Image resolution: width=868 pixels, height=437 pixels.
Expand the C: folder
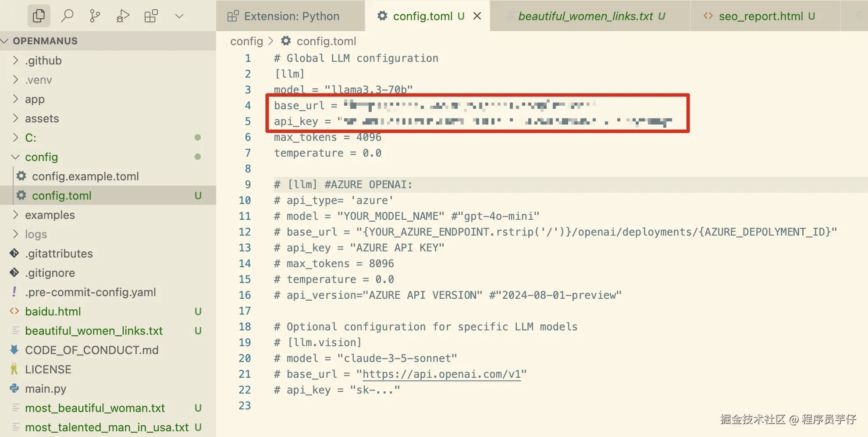pyautogui.click(x=108, y=138)
